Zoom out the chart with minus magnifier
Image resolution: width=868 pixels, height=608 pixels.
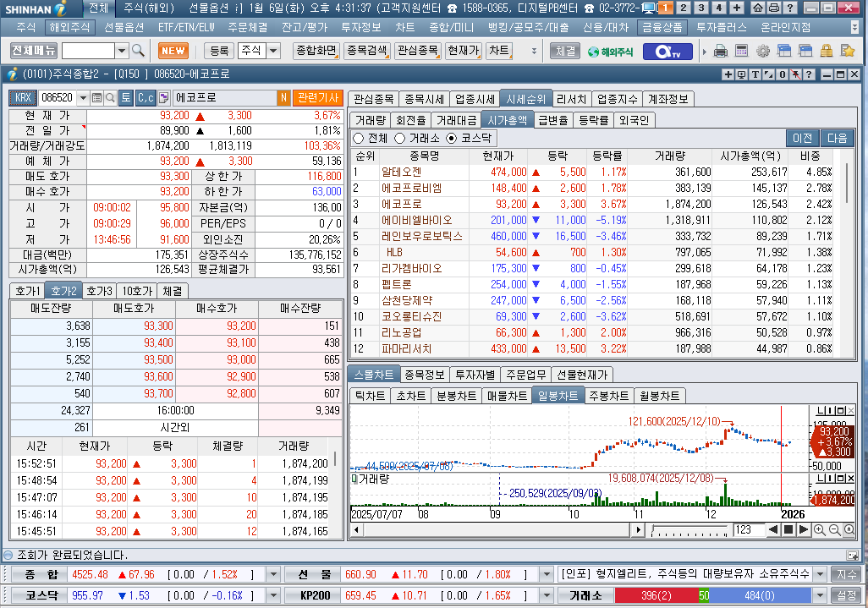pyautogui.click(x=834, y=530)
